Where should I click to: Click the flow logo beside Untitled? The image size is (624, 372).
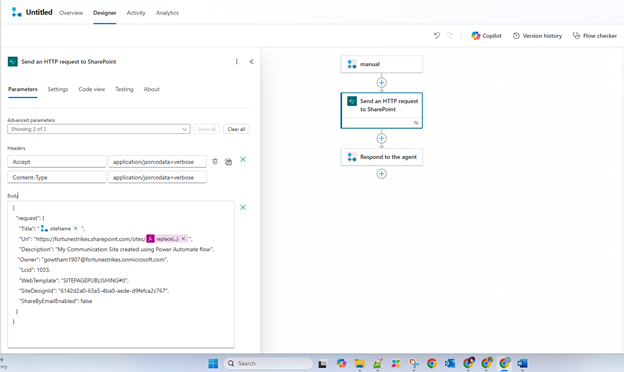pos(16,12)
